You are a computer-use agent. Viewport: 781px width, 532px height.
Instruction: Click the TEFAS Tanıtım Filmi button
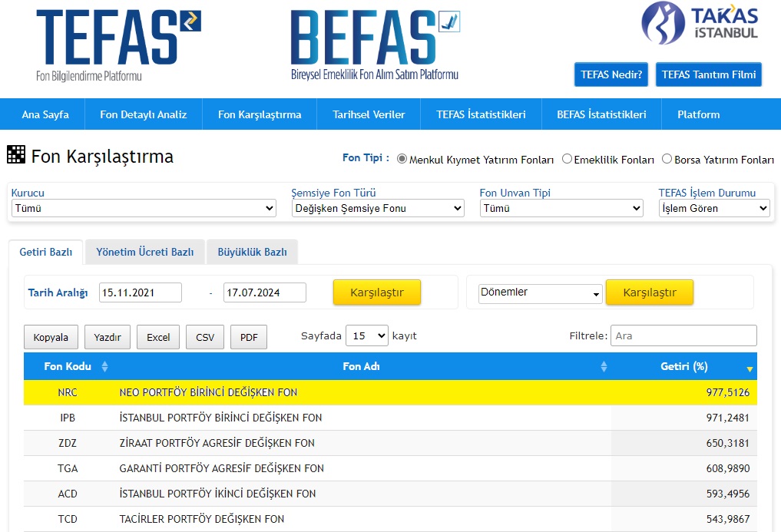(x=708, y=74)
